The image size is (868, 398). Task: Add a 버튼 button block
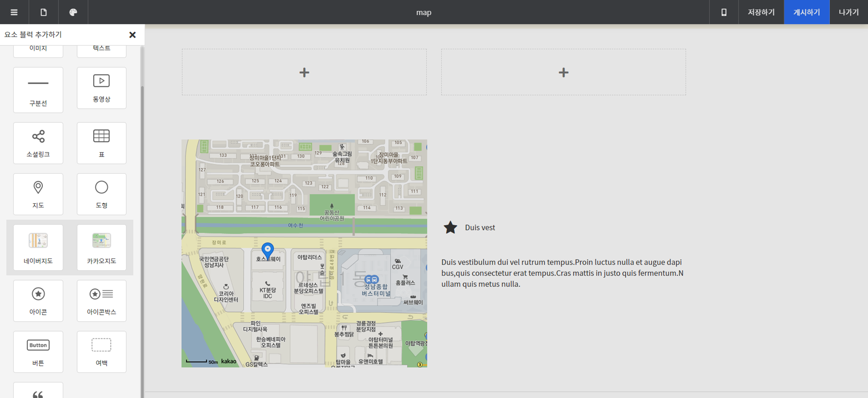(38, 352)
